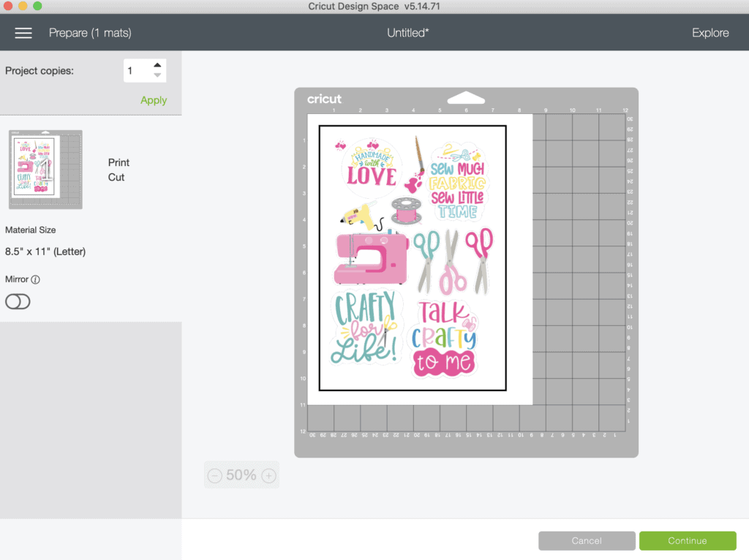This screenshot has width=749, height=560.
Task: Maximize the window with green button
Action: click(x=38, y=6)
